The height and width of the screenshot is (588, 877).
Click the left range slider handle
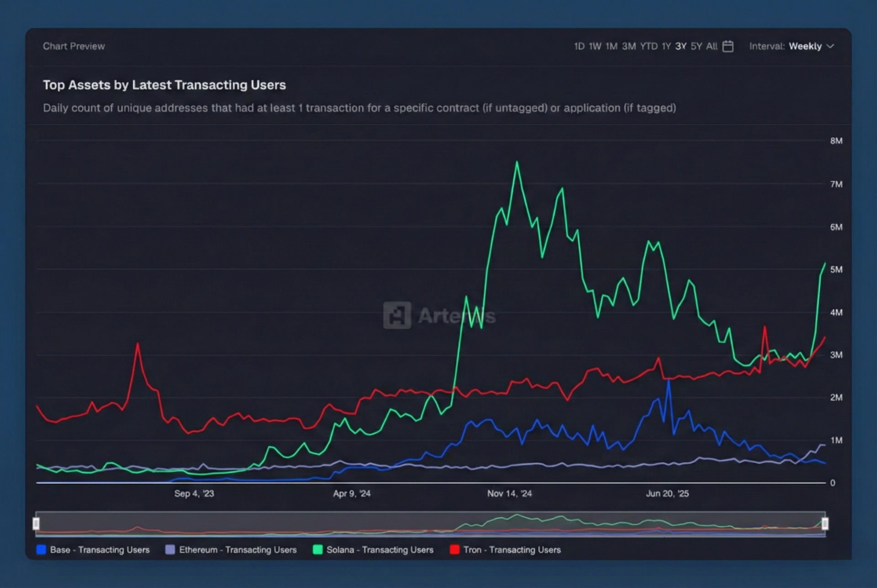(36, 523)
